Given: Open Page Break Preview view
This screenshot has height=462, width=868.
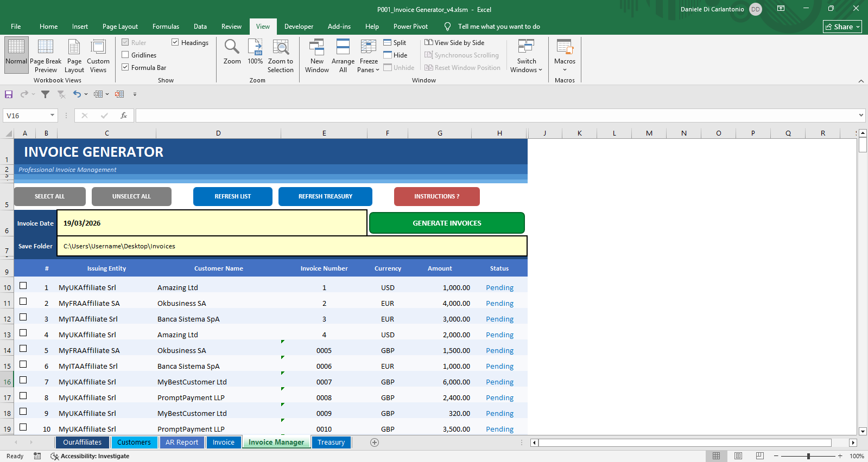Looking at the screenshot, I should coord(46,55).
